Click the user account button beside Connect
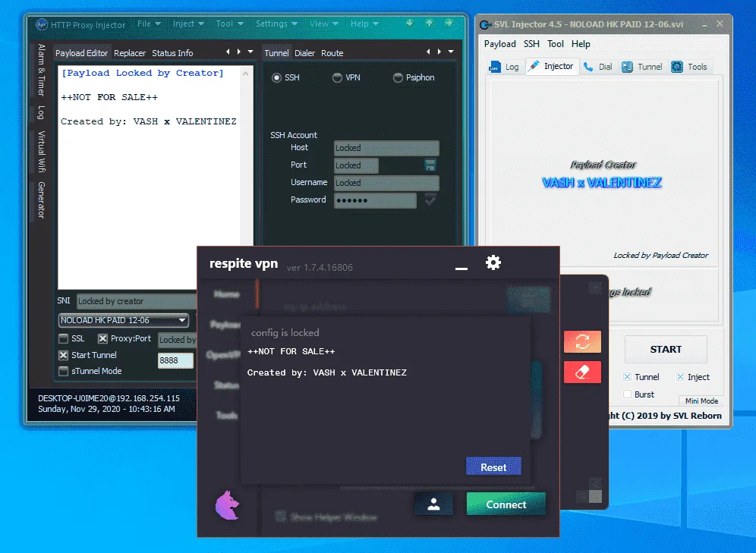This screenshot has height=553, width=756. click(433, 504)
